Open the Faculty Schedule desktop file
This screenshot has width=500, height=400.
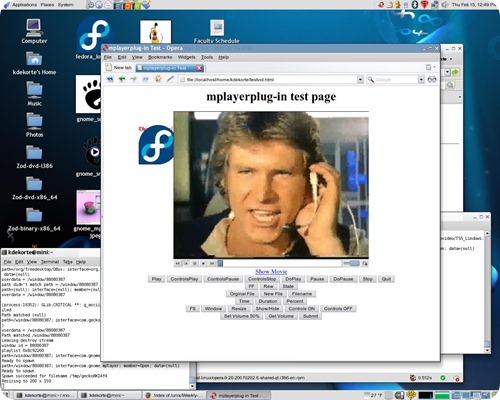[x=217, y=31]
